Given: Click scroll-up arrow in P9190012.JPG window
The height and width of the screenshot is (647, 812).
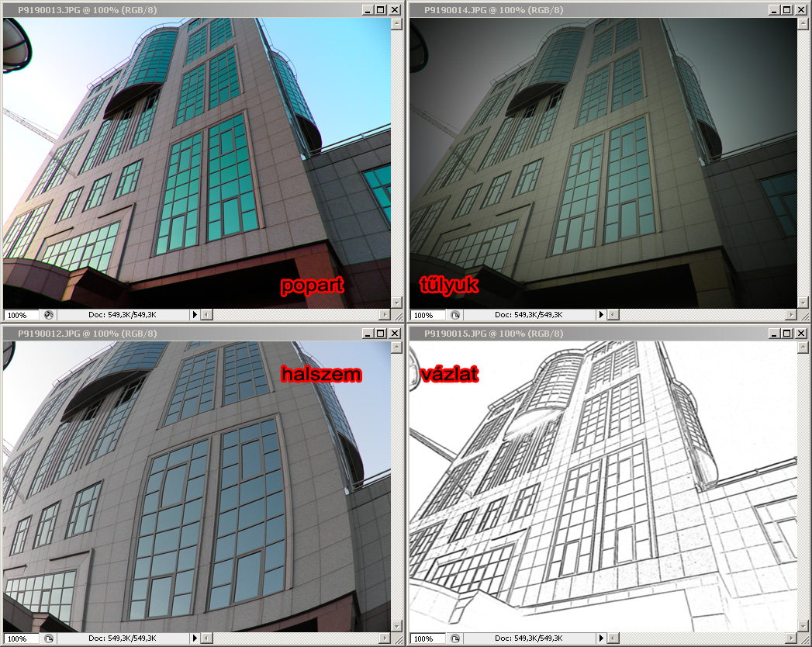Looking at the screenshot, I should click(396, 348).
